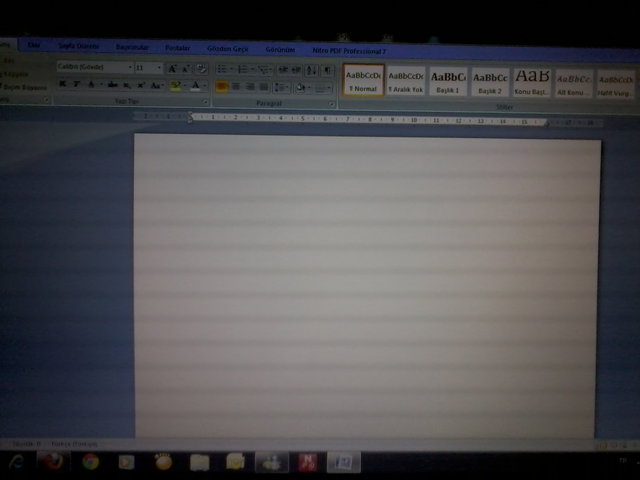The image size is (640, 480).
Task: Select the Aralık Yok style
Action: (406, 80)
